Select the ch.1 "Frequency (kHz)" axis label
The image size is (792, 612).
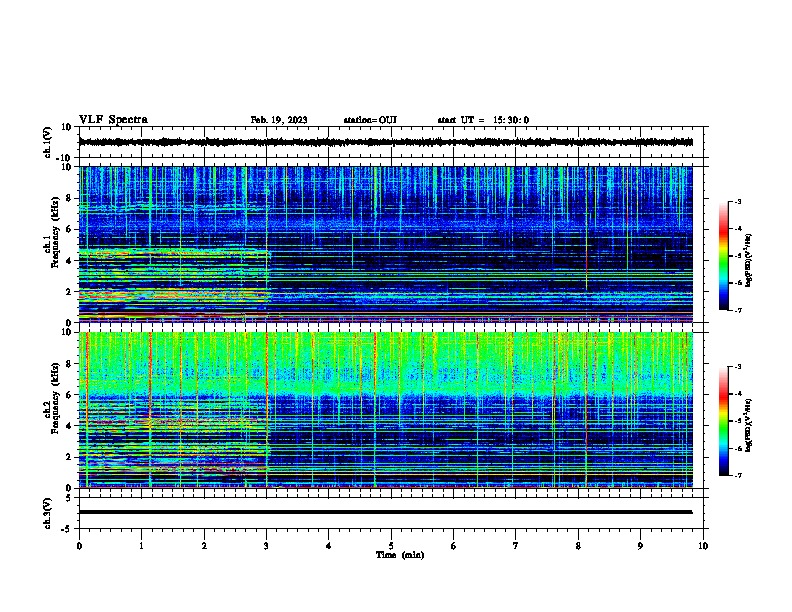point(55,233)
